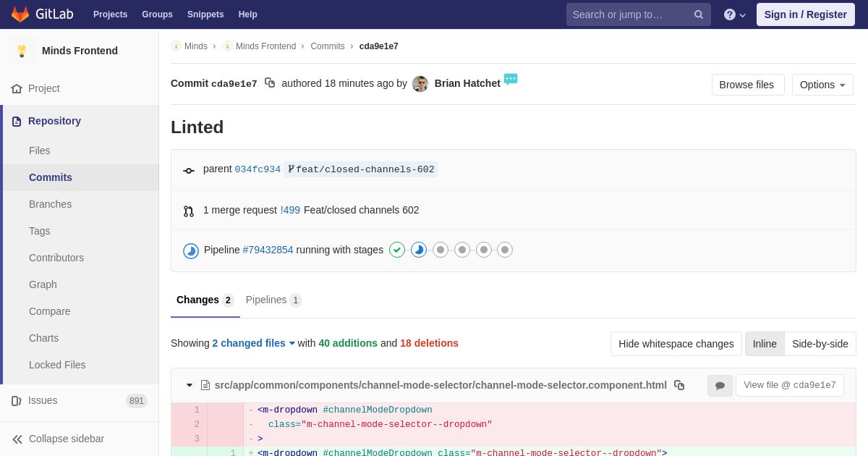Screen dimensions: 868x456
Task: Select Inline diff view
Action: (765, 344)
